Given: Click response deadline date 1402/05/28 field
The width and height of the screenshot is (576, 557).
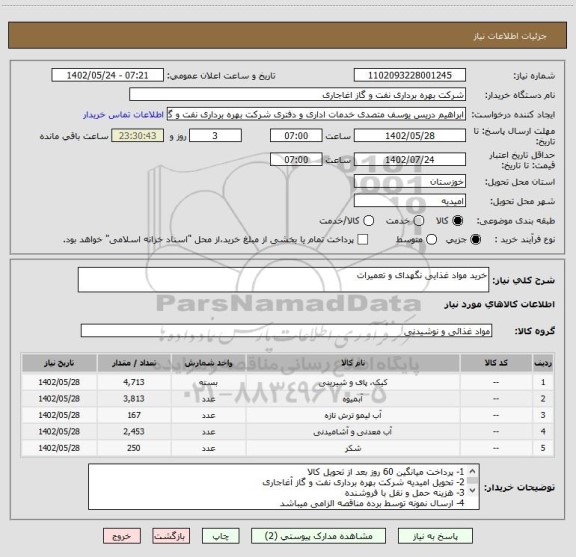Looking at the screenshot, I should click(x=410, y=136).
